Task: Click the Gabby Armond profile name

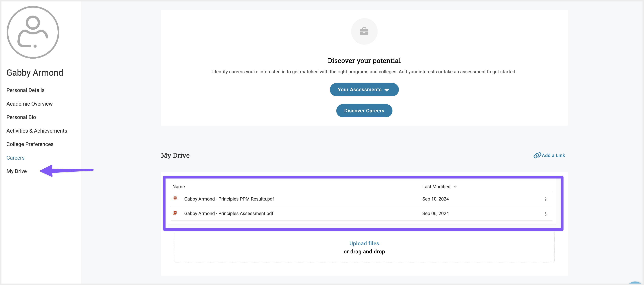Action: (35, 73)
